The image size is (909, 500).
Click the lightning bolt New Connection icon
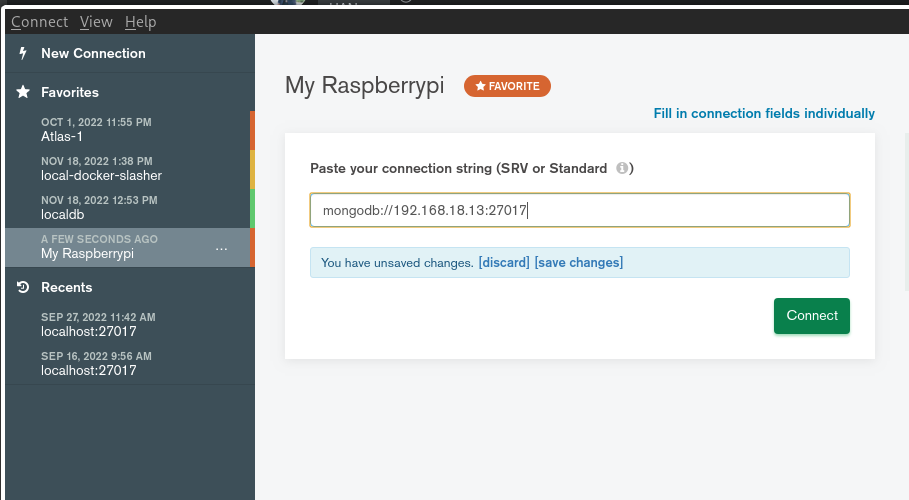point(23,53)
